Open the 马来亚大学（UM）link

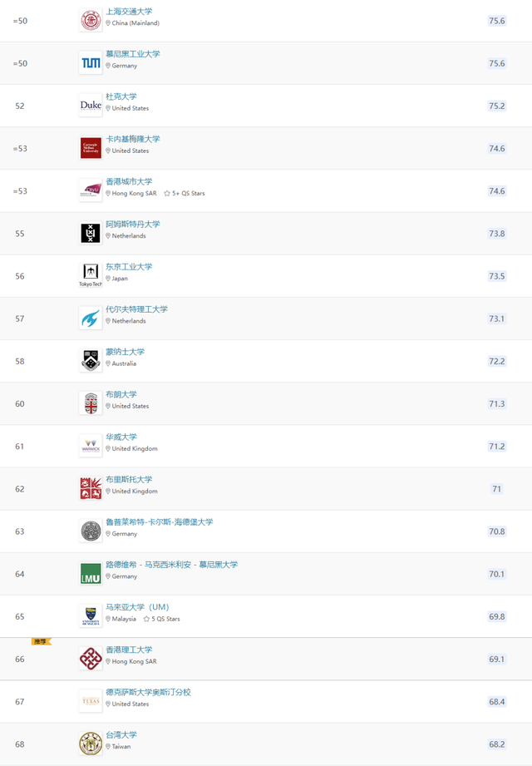pyautogui.click(x=136, y=607)
